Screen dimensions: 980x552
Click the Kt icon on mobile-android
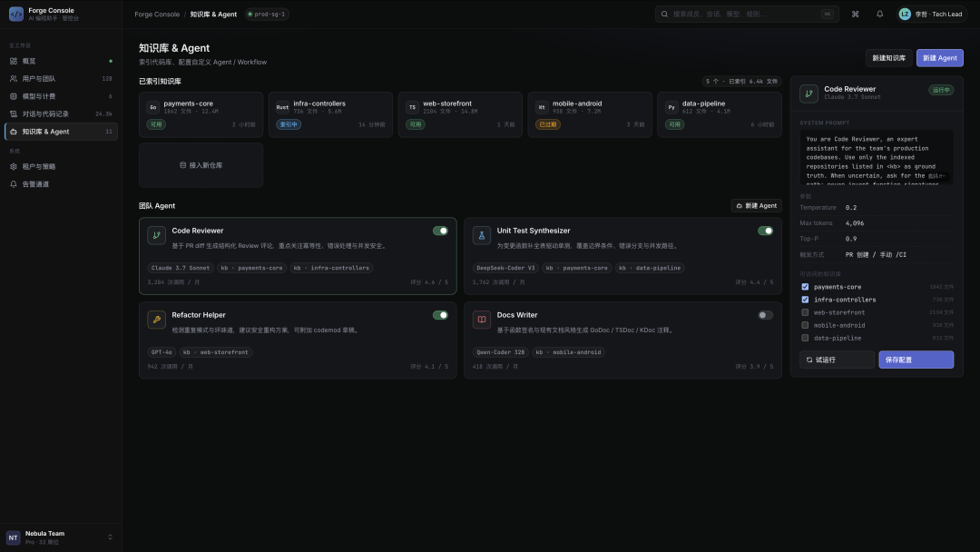tap(542, 107)
